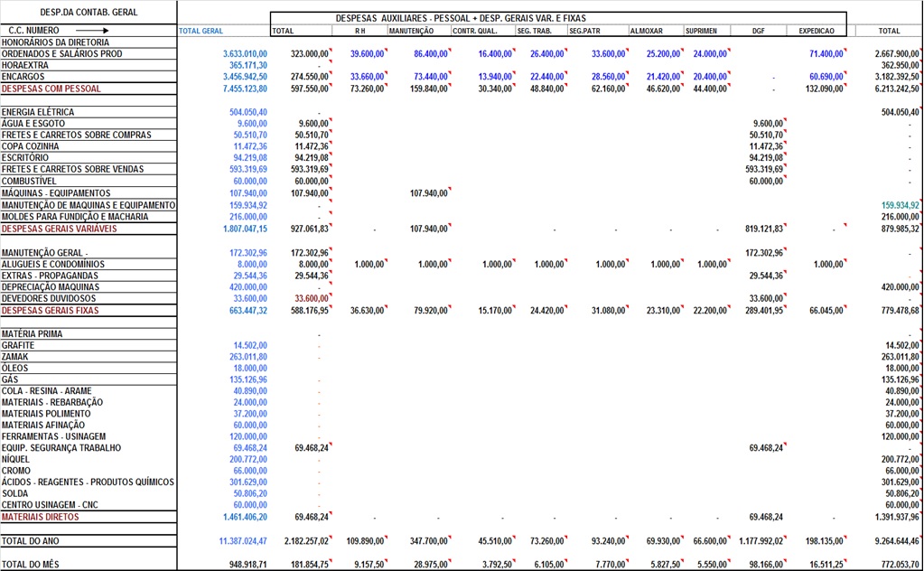Click the 'ÁGUA E ESGOTO' row label
Image resolution: width=924 pixels, height=571 pixels.
pyautogui.click(x=33, y=124)
